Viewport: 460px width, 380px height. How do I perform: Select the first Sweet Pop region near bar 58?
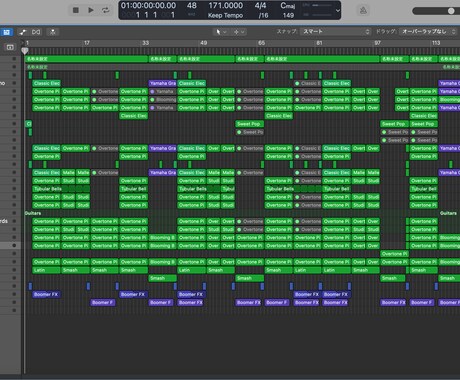tap(250, 124)
